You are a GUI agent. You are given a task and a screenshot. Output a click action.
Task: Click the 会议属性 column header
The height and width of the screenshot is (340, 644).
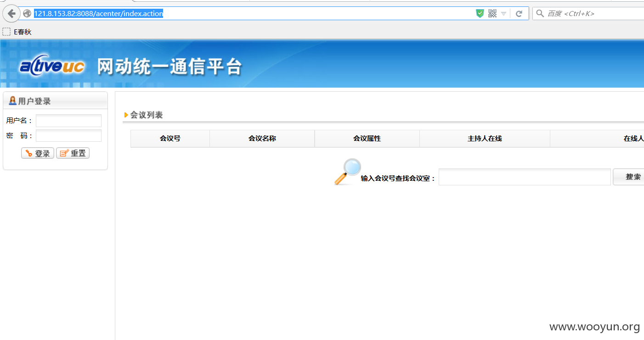coord(367,139)
